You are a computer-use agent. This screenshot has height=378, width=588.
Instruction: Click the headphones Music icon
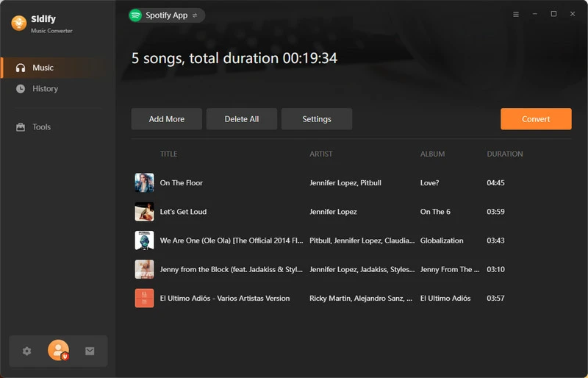[21, 68]
